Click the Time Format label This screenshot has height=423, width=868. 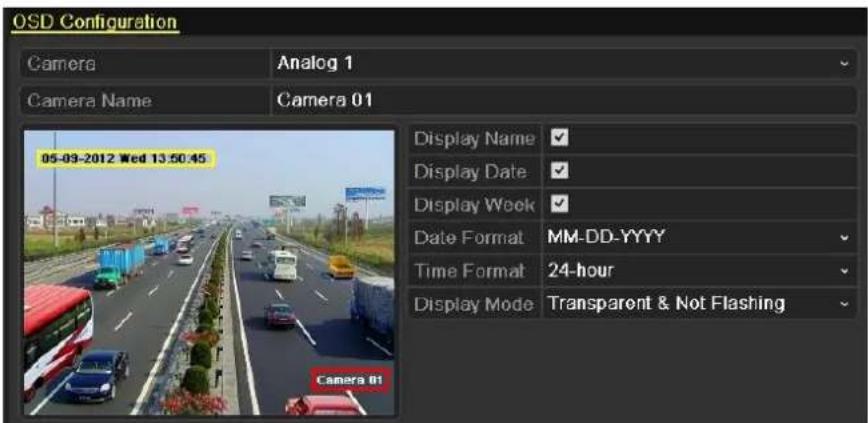click(469, 271)
